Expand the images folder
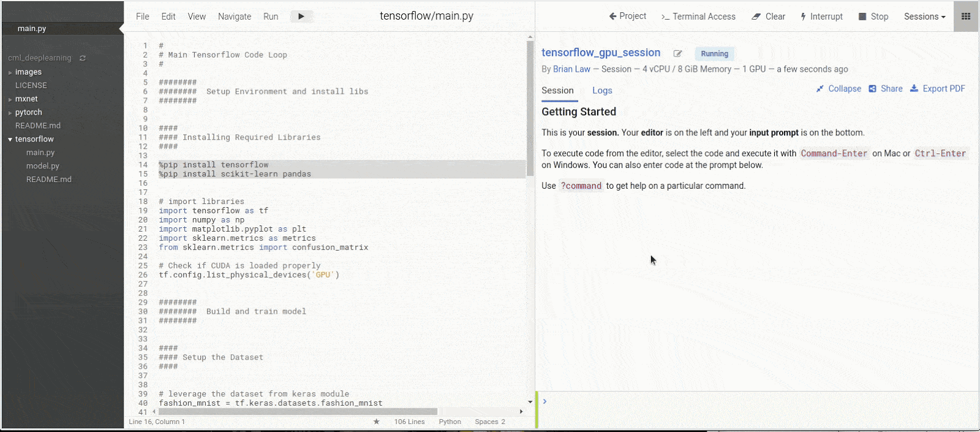This screenshot has height=432, width=980. coord(28,72)
